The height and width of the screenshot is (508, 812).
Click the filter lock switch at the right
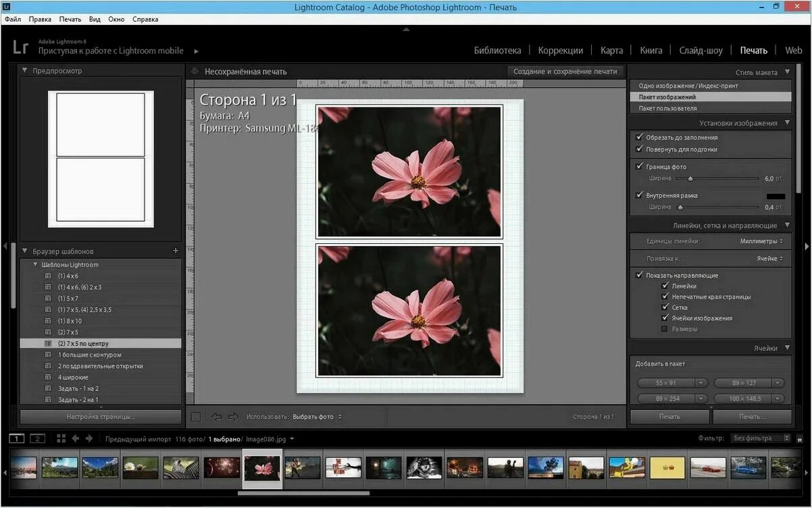pyautogui.click(x=800, y=438)
